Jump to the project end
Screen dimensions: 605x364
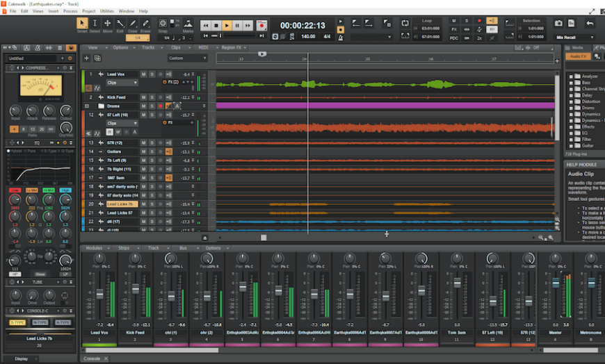click(261, 36)
